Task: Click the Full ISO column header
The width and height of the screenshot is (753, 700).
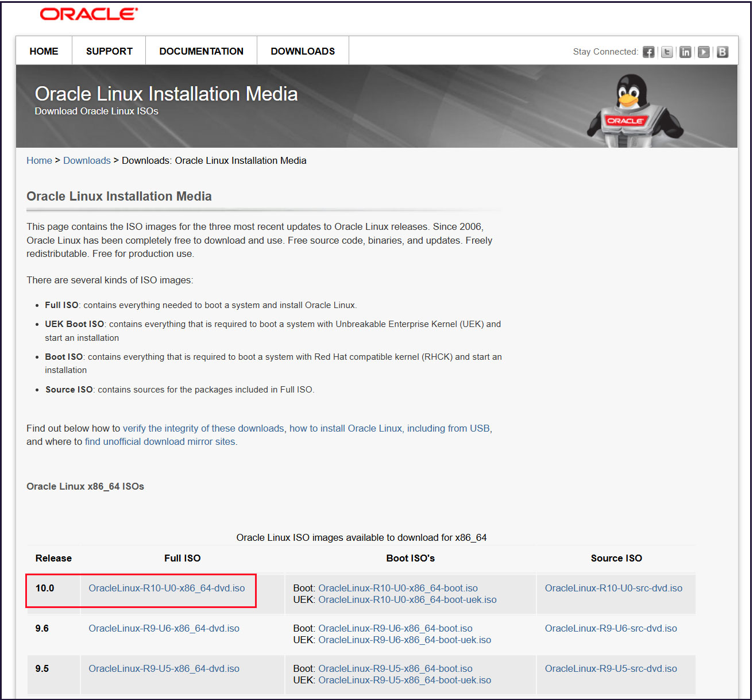Action: point(183,558)
